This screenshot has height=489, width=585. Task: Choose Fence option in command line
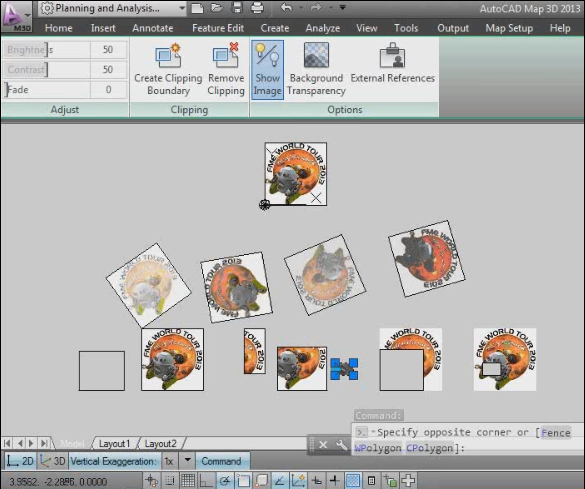tap(556, 433)
